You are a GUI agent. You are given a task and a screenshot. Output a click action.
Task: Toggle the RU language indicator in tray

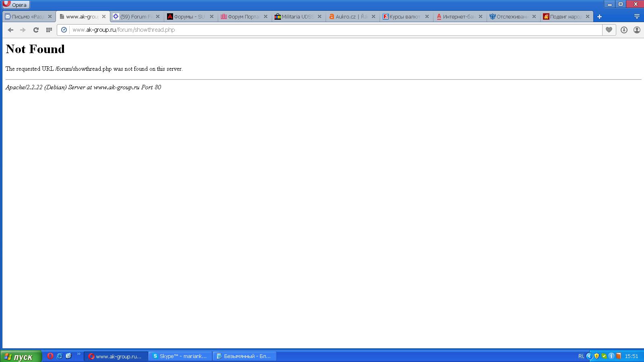[x=581, y=356]
